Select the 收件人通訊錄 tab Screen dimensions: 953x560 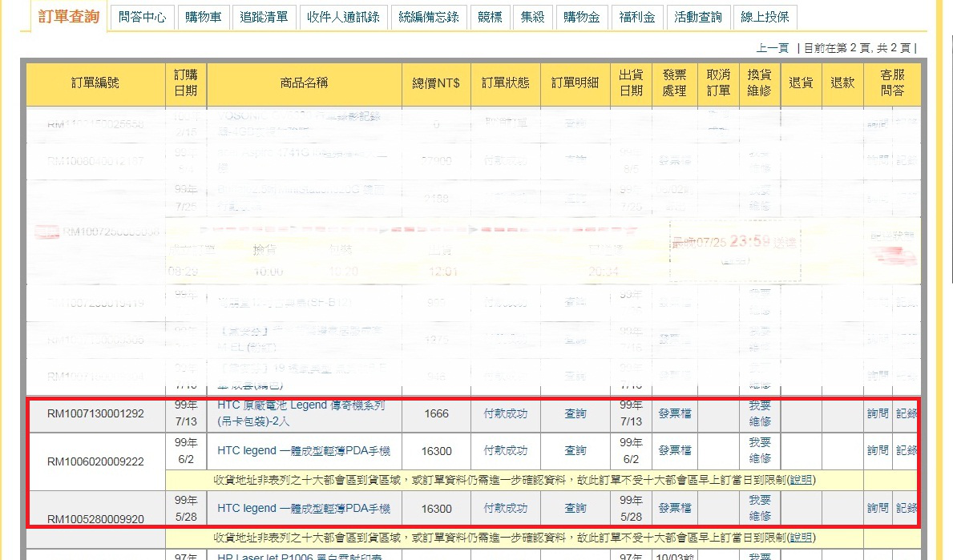345,17
